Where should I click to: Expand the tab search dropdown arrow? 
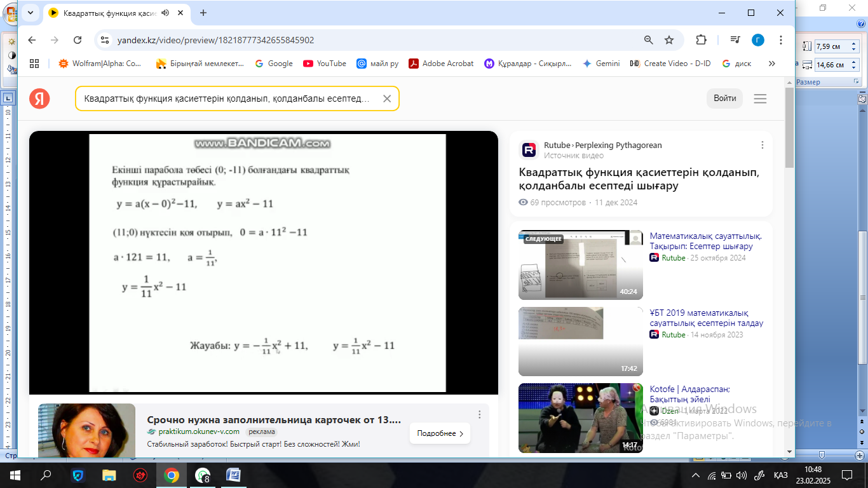point(31,13)
